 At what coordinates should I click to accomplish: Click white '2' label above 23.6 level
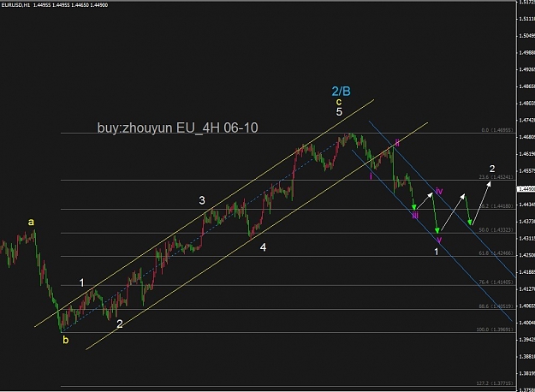pyautogui.click(x=492, y=169)
